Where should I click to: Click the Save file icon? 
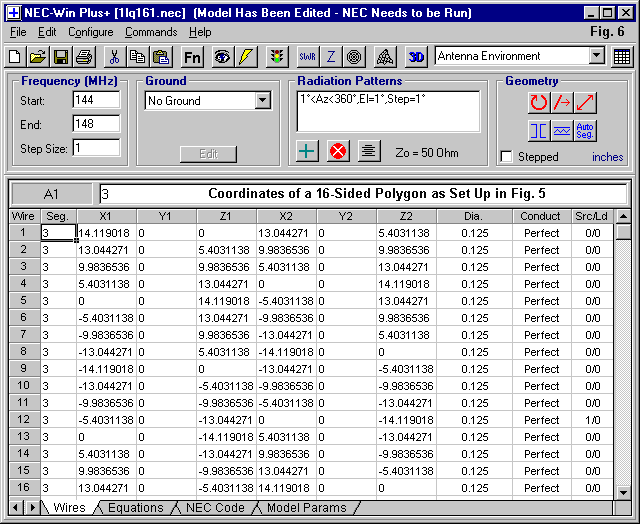(x=60, y=57)
